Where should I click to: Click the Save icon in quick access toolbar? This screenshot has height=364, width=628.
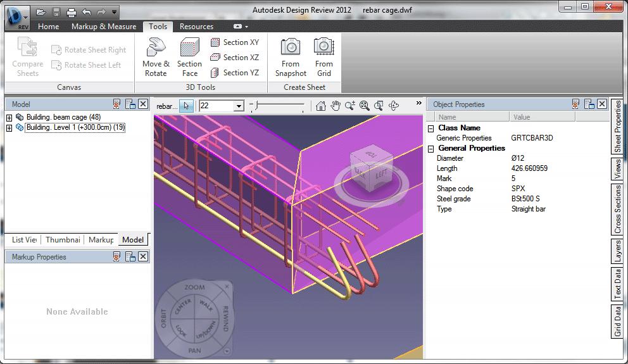point(56,13)
